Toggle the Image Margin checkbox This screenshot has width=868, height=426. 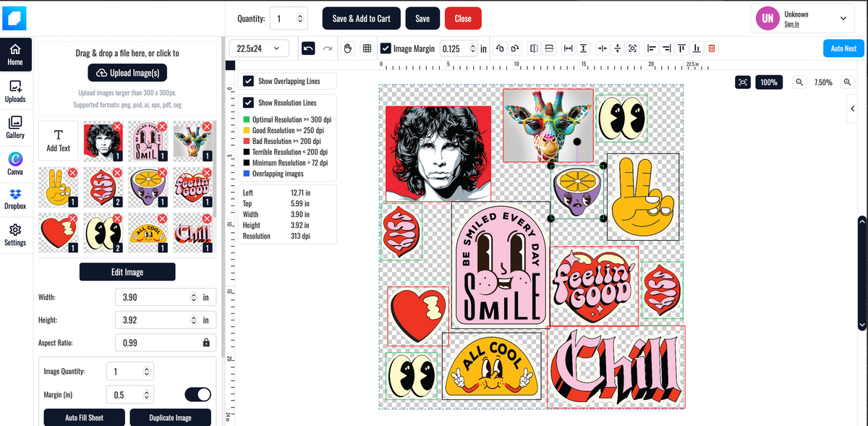[x=386, y=48]
